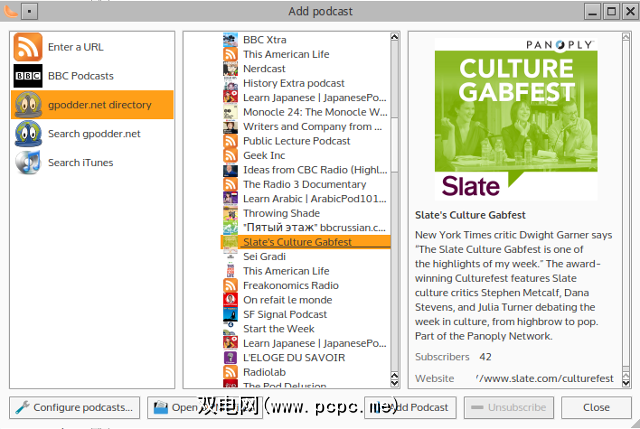Select Geek Inc podcast row
The width and height of the screenshot is (640, 429).
click(306, 156)
